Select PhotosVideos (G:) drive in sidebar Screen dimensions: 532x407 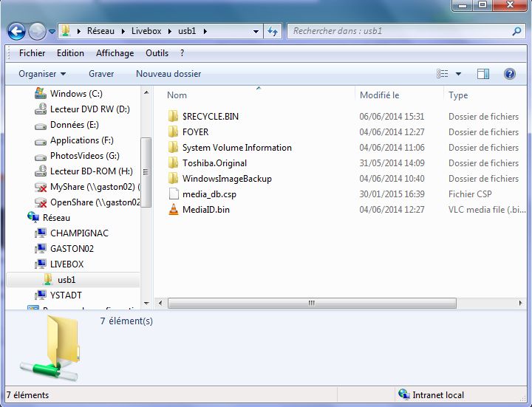point(85,156)
